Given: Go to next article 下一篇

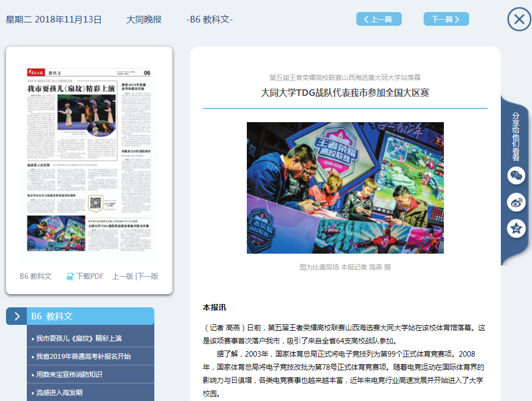Looking at the screenshot, I should 446,19.
